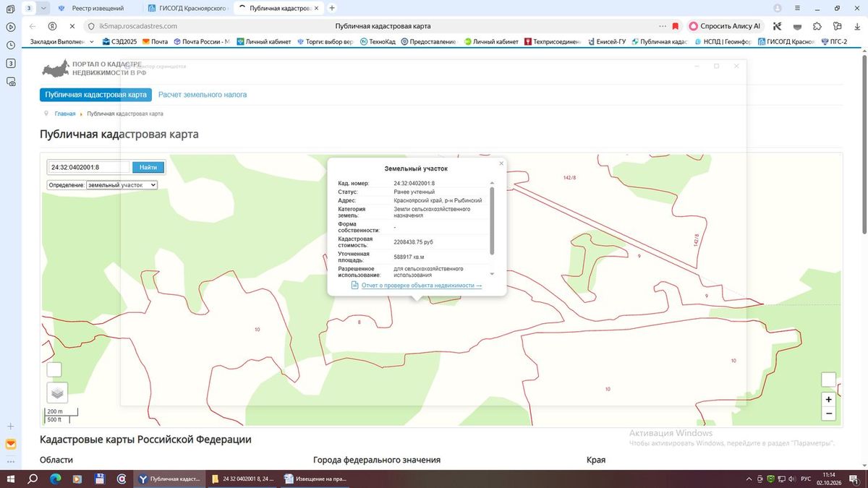Viewport: 868px width, 488px height.
Task: Click the browser address bar URL
Action: (x=139, y=26)
